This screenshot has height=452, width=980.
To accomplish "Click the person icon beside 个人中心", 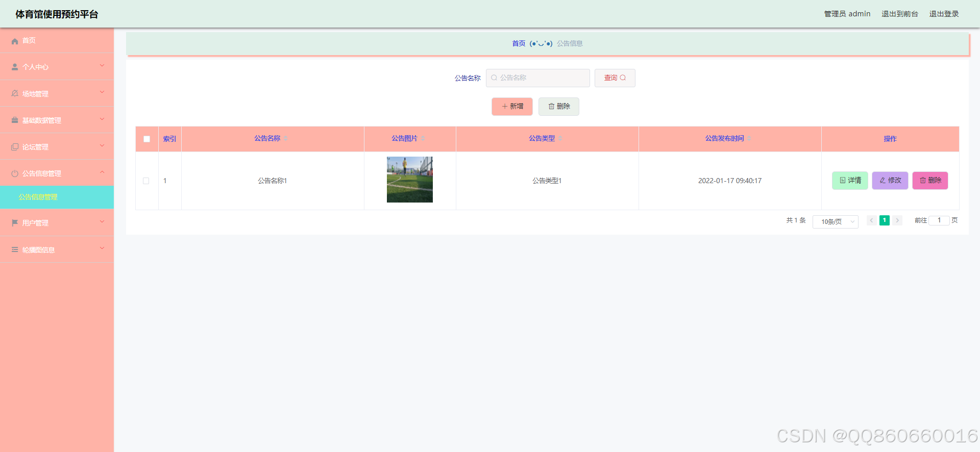I will point(15,67).
